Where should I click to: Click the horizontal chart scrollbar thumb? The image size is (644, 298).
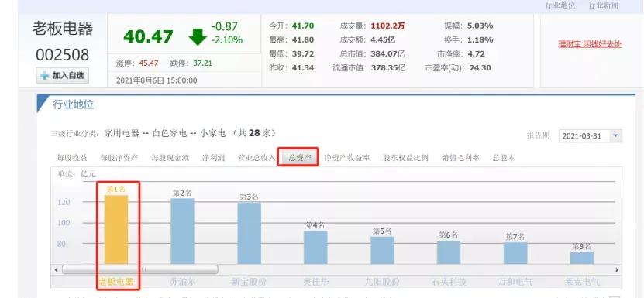(140, 269)
